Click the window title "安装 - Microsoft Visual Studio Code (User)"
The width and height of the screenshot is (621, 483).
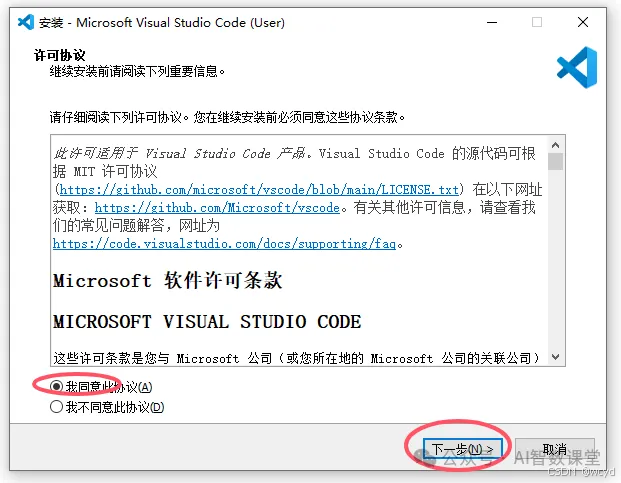click(162, 23)
